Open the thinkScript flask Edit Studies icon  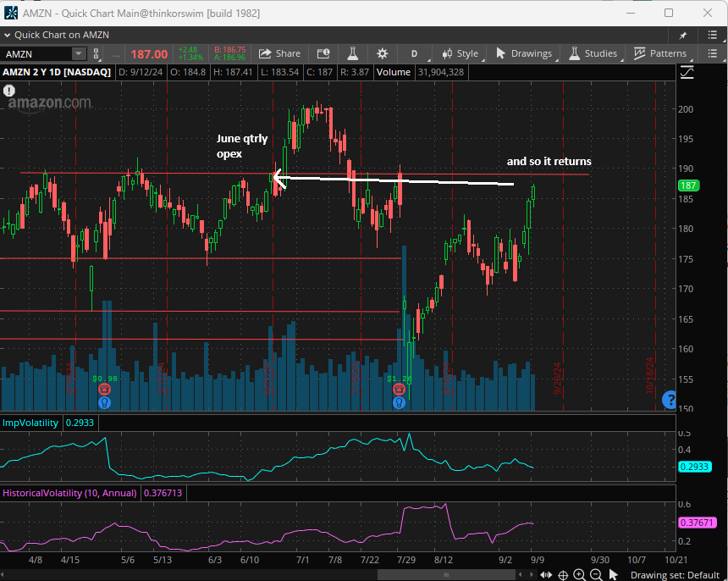pyautogui.click(x=353, y=53)
